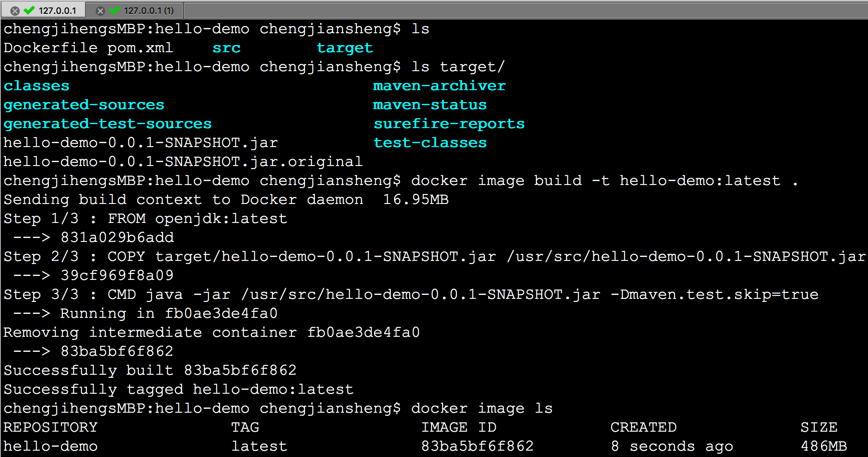Click the 'maven-archiver' directory entry

(439, 86)
